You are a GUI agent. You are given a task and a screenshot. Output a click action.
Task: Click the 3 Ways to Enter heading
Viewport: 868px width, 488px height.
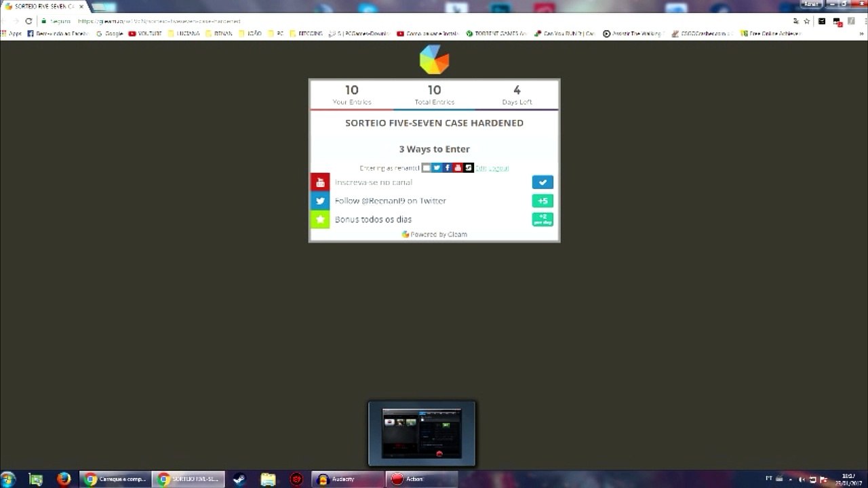click(434, 149)
